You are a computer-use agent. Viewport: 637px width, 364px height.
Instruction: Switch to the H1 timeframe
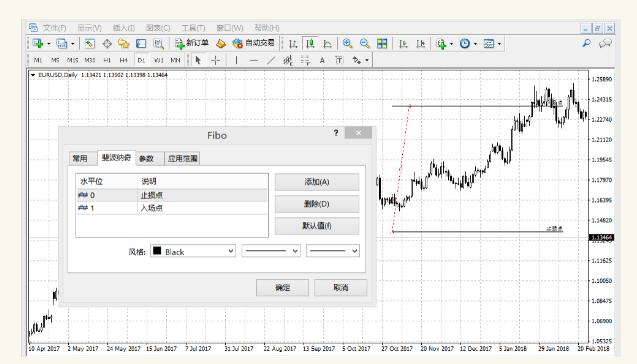(x=107, y=60)
